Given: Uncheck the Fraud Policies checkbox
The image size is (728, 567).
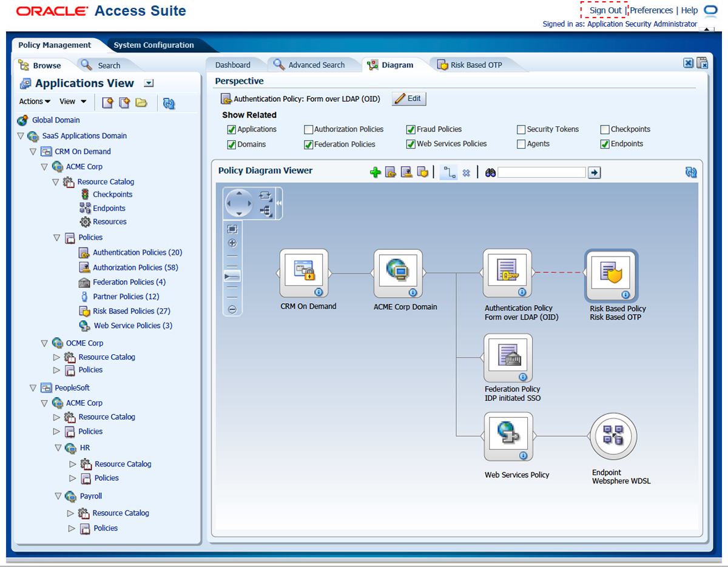Looking at the screenshot, I should (x=411, y=130).
